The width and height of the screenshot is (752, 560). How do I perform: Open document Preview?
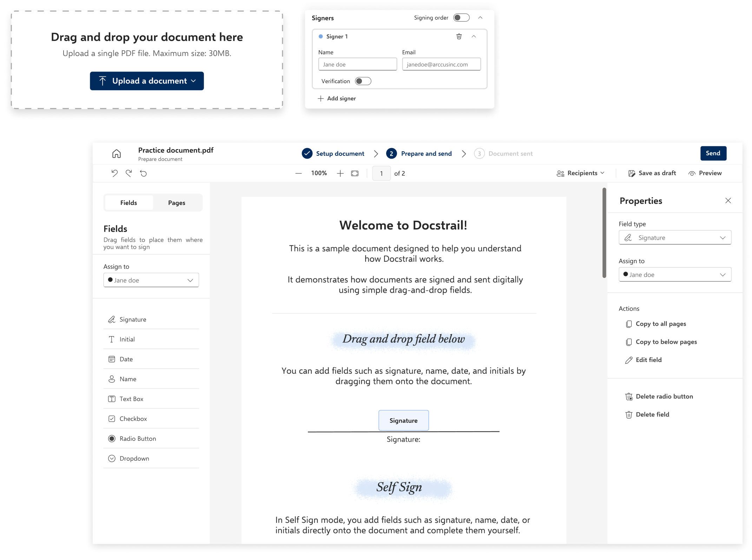[x=705, y=173]
